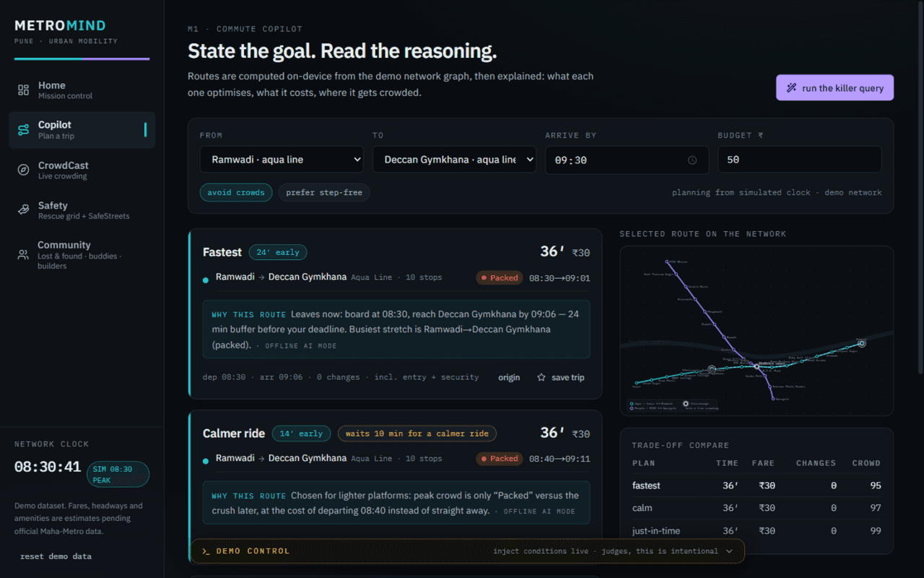Screen dimensions: 924x578
Task: Click the Fastest route title
Action: (x=222, y=252)
